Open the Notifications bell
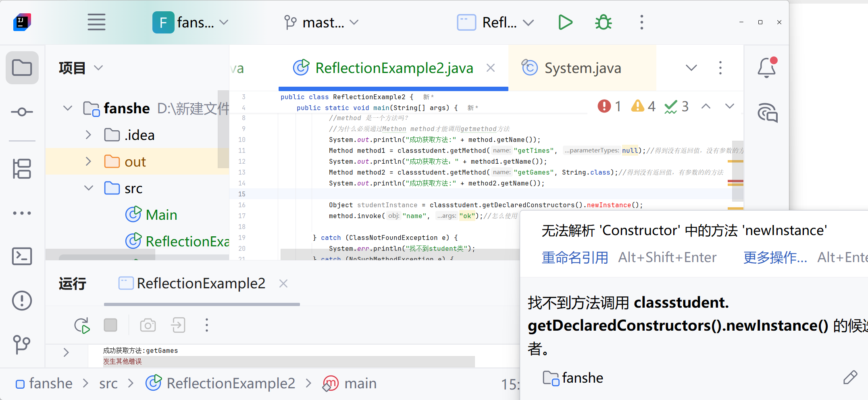This screenshot has height=400, width=868. pyautogui.click(x=767, y=68)
